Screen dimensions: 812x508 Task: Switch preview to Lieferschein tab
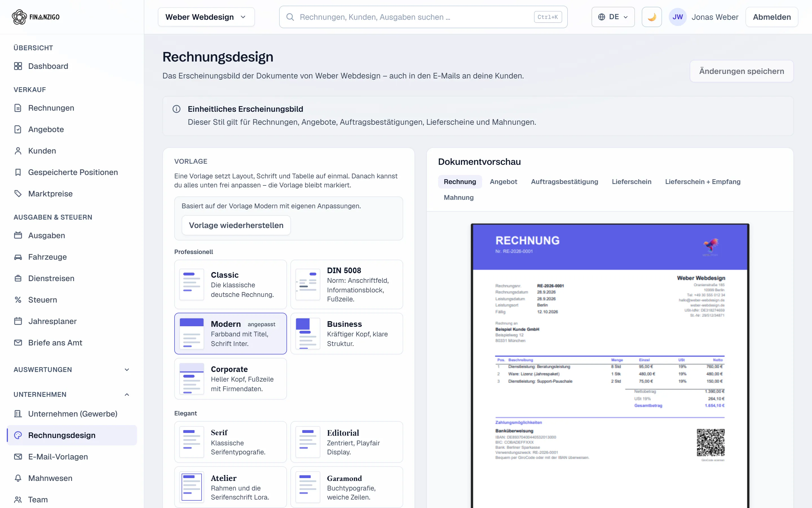[x=632, y=182]
